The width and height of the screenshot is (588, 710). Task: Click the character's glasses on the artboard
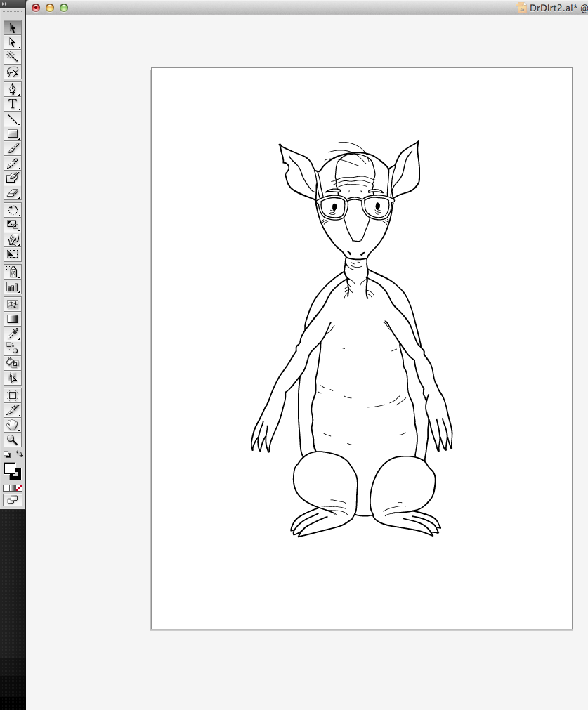click(x=355, y=208)
